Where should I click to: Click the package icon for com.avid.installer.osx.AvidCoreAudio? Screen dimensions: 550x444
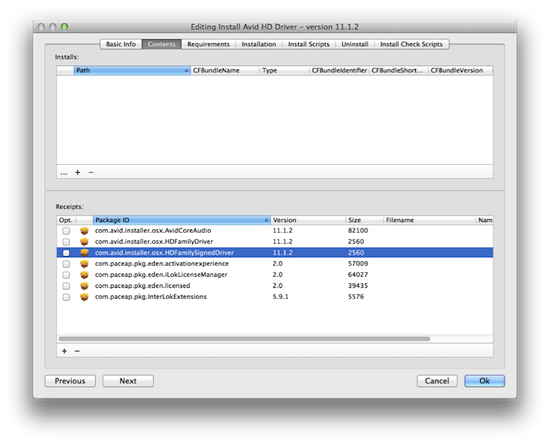click(84, 231)
